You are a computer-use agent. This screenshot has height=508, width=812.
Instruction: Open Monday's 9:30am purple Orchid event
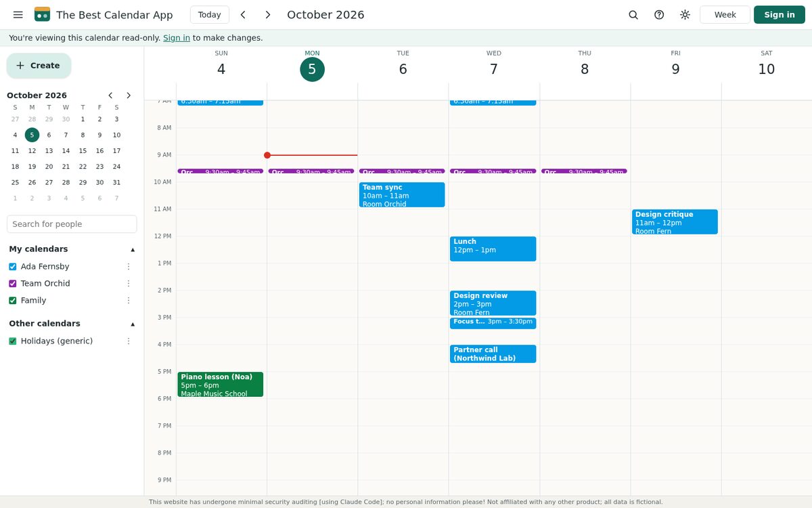click(311, 171)
